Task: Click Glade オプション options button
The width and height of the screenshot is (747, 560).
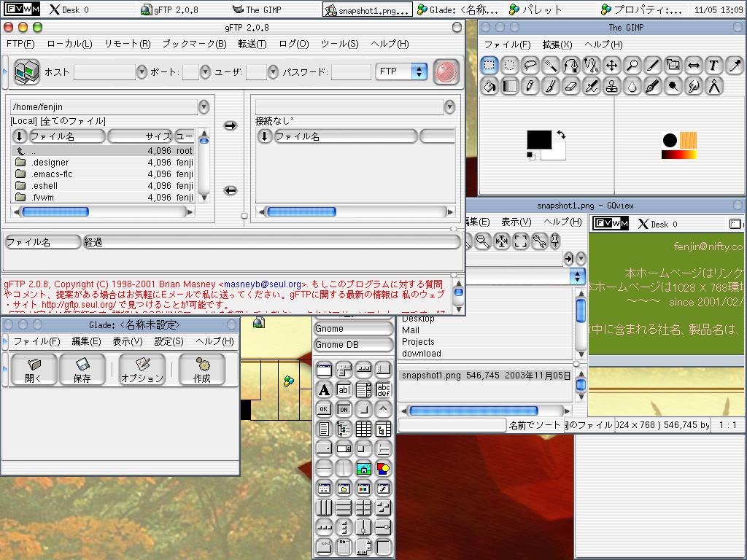Action: [x=142, y=370]
